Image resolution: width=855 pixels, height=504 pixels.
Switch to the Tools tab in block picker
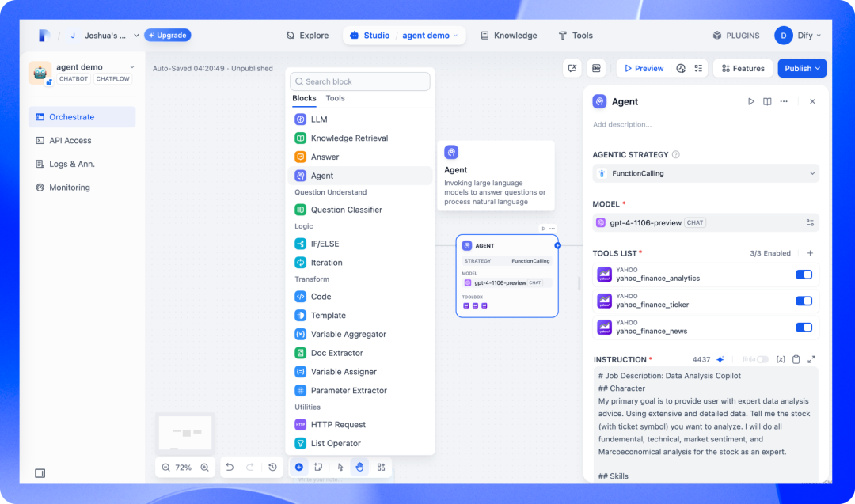(x=336, y=98)
